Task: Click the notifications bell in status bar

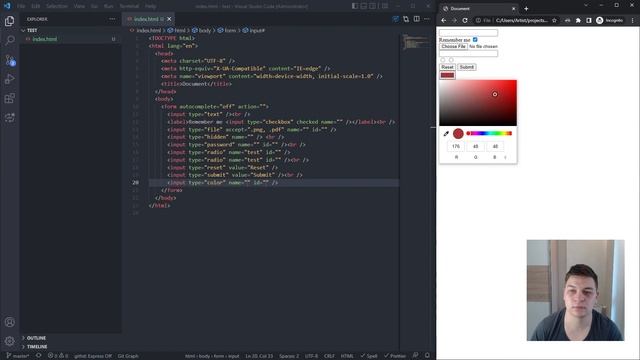Action: point(427,356)
